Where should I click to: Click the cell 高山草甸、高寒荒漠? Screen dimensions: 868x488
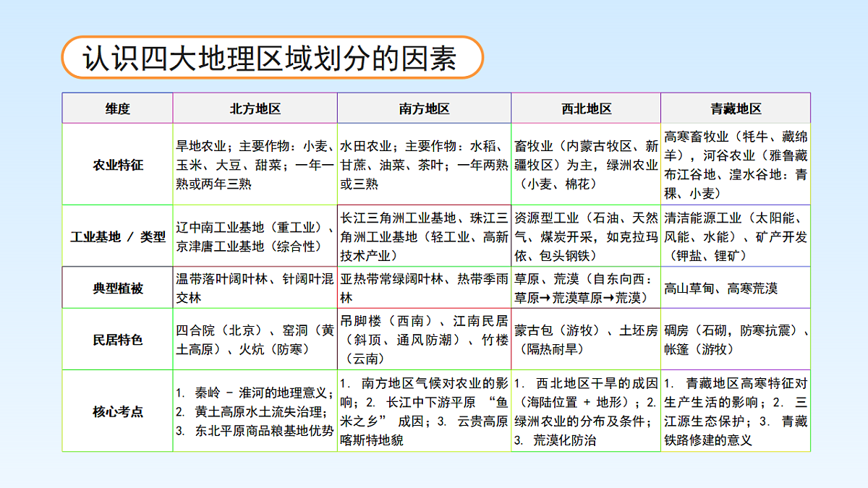pyautogui.click(x=736, y=288)
